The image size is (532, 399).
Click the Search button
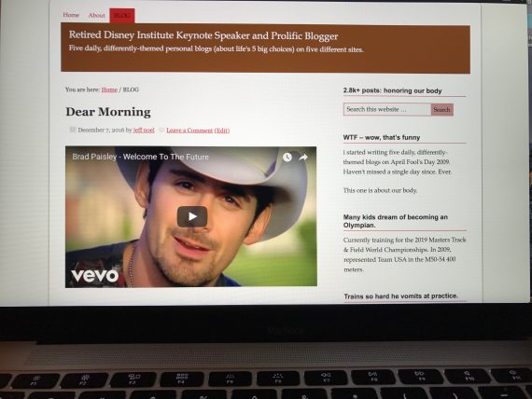(x=442, y=110)
